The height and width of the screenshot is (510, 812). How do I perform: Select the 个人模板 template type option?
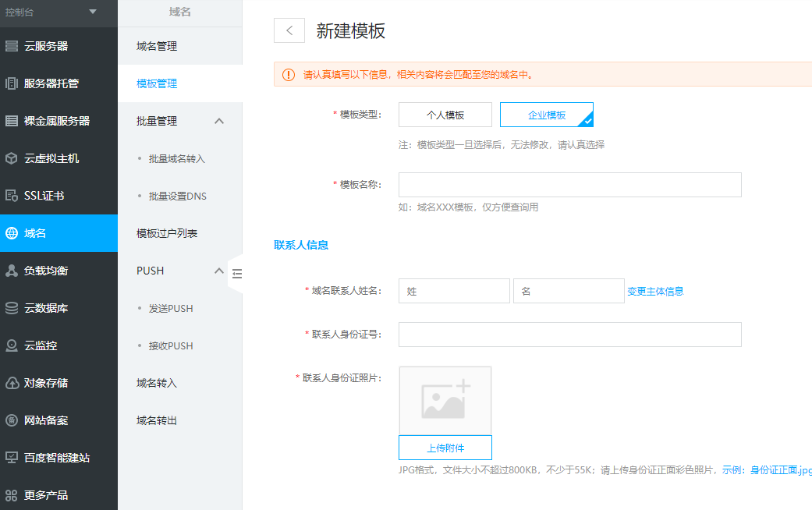click(445, 114)
